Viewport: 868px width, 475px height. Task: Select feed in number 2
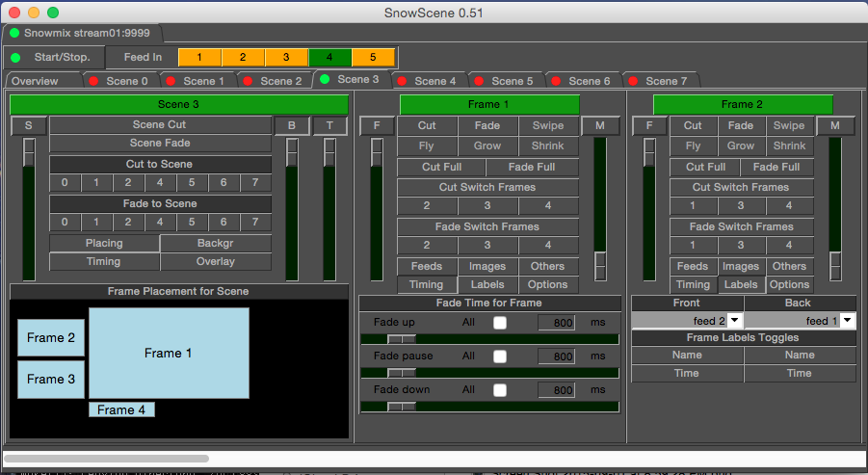pyautogui.click(x=243, y=57)
